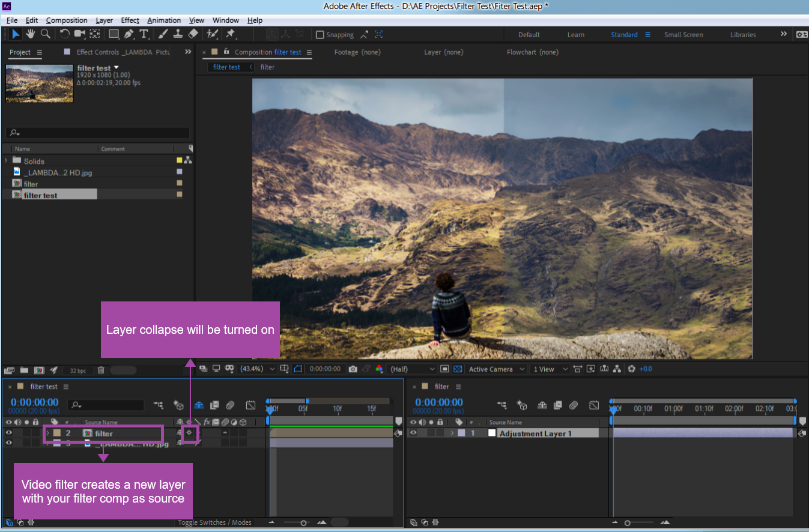Toggle the transparency grid in the viewer
The width and height of the screenshot is (809, 532).
click(458, 369)
